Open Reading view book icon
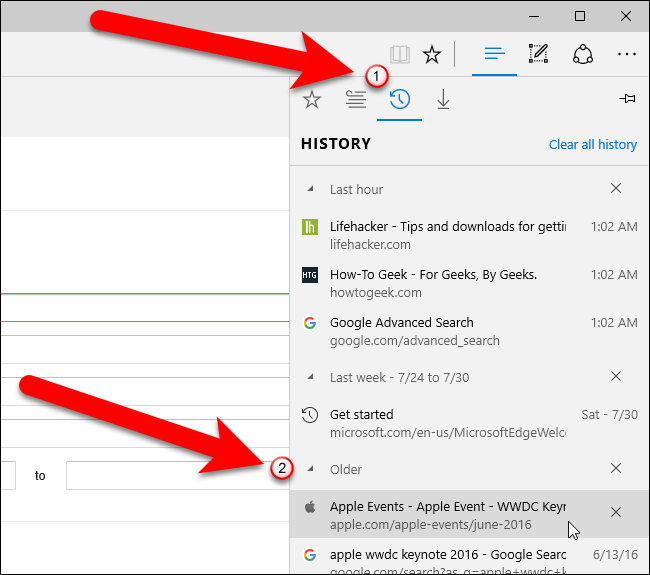Screen dimensions: 650x575 tap(400, 54)
